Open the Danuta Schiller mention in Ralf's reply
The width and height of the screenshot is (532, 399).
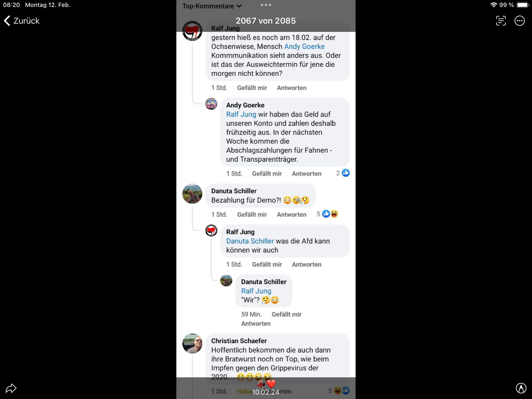click(250, 241)
